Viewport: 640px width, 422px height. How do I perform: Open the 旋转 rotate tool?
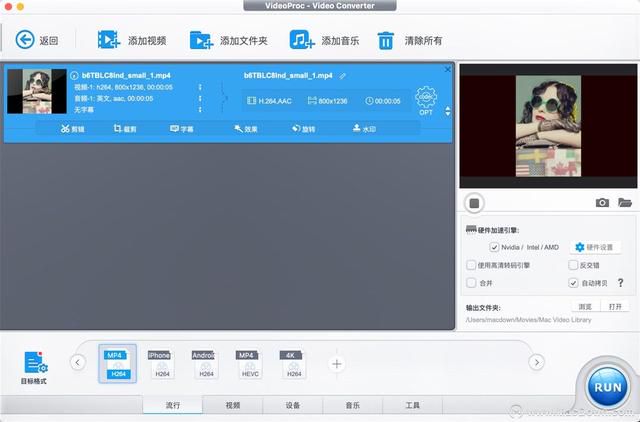point(304,129)
